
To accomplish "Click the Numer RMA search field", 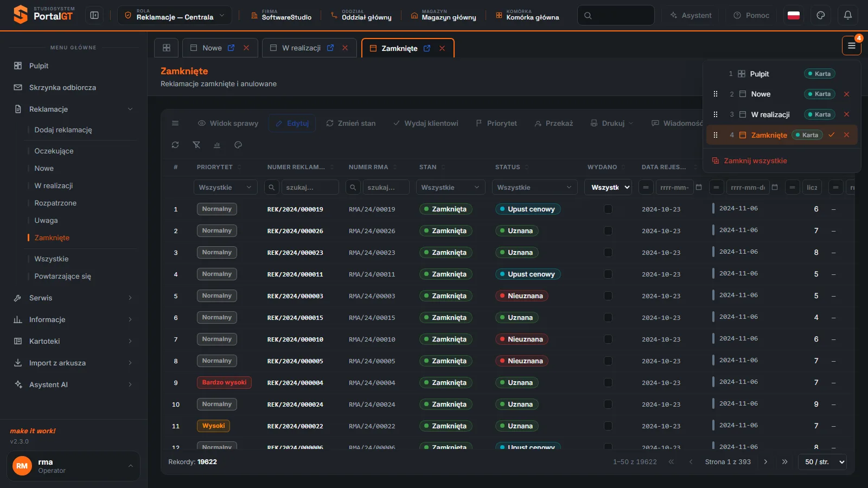I will point(386,187).
